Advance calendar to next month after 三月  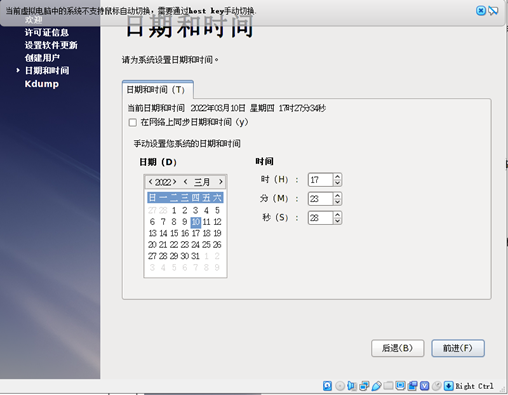pos(221,182)
